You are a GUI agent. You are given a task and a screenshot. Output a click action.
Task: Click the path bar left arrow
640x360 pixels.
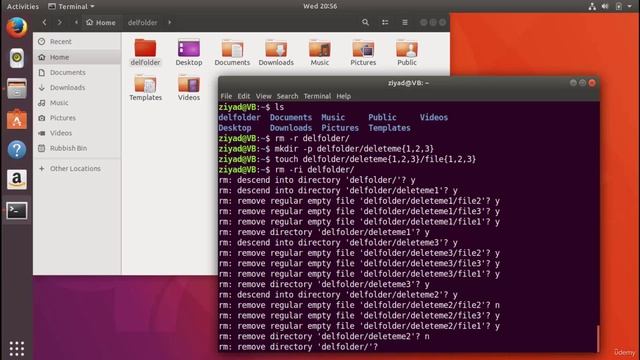76,22
